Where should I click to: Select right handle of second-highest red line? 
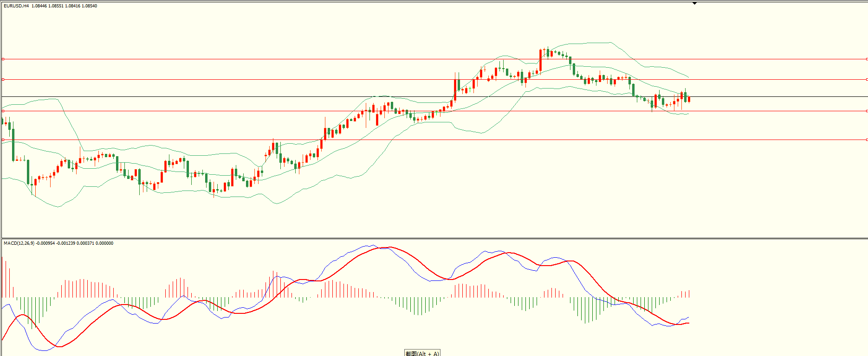867,79
